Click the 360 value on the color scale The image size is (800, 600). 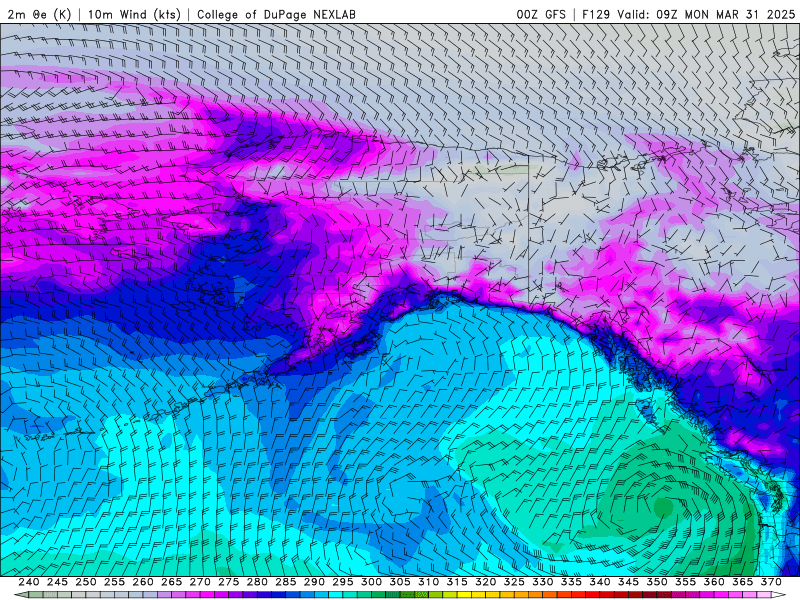714,582
